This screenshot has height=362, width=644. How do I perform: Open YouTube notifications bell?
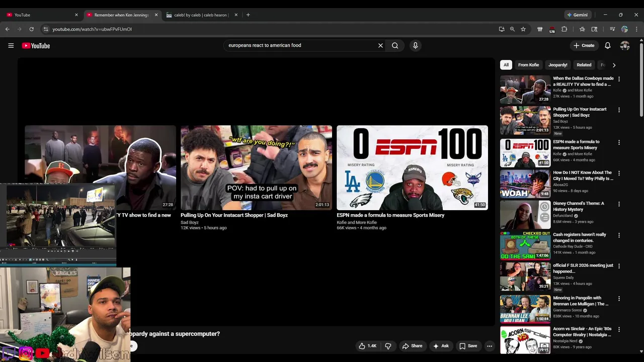click(x=607, y=45)
